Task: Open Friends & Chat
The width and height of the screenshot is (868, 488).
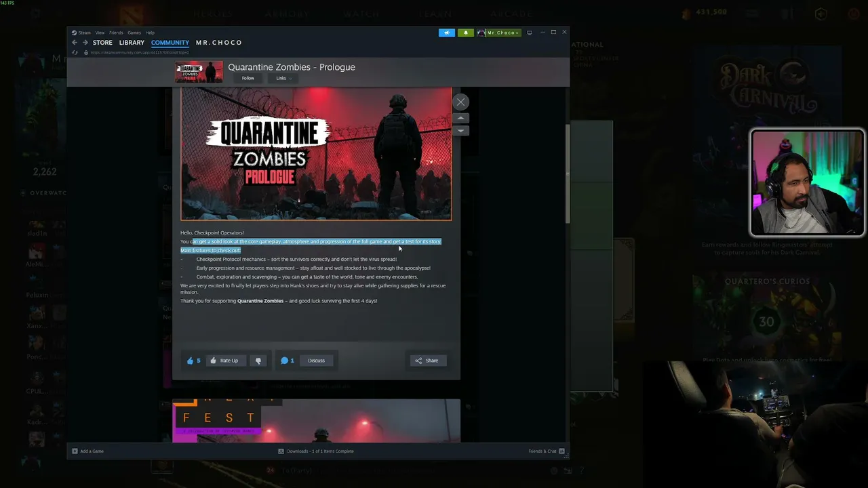Action: (x=542, y=451)
